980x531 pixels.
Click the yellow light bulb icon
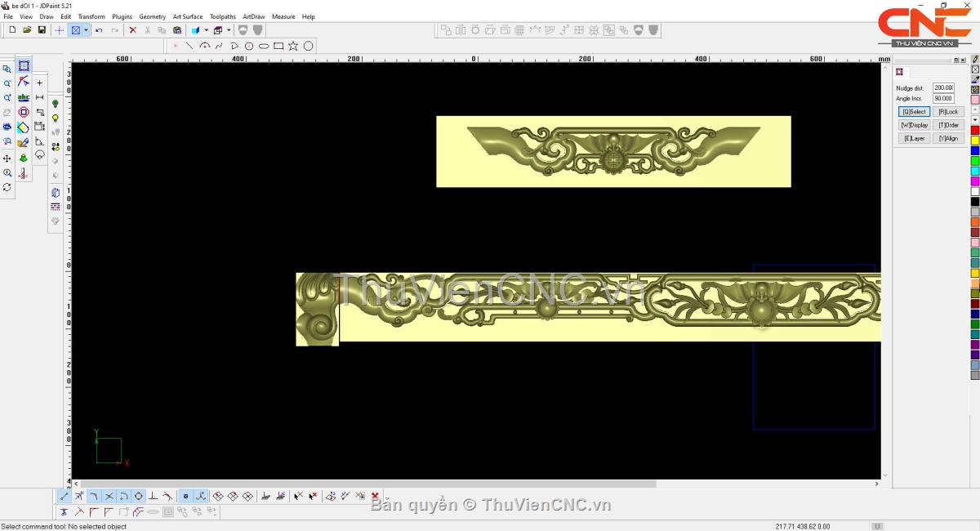(56, 118)
